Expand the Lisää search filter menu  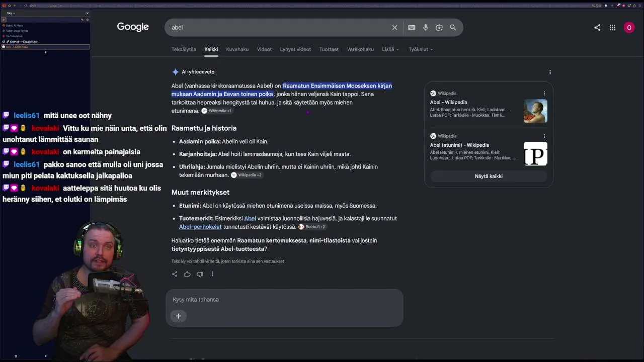tap(390, 49)
